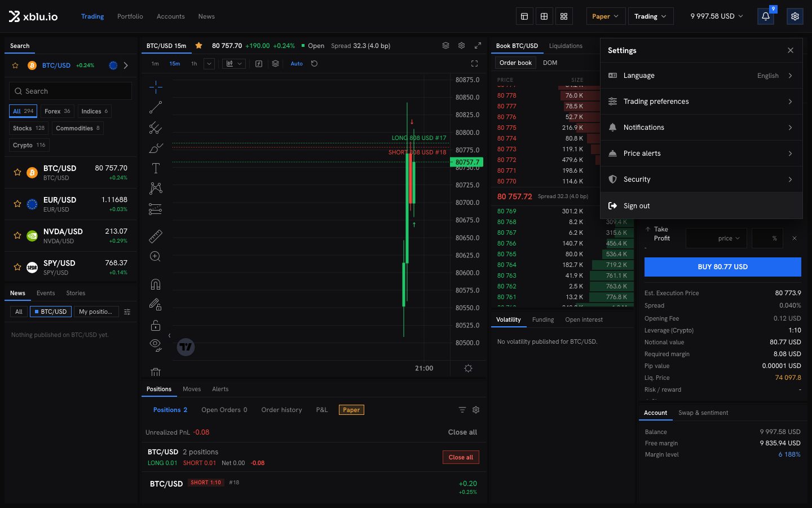The width and height of the screenshot is (812, 508).
Task: Open the Portfolio menu item
Action: (130, 16)
